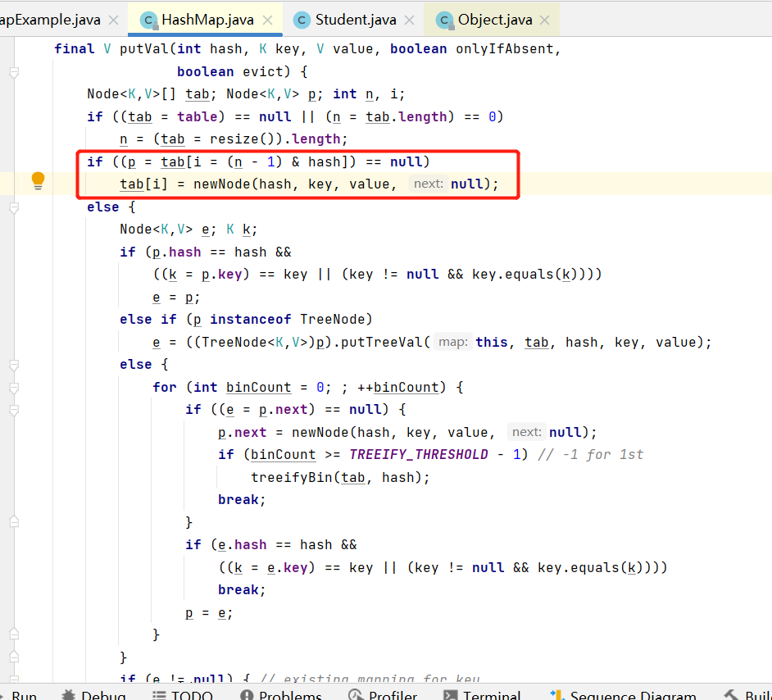The height and width of the screenshot is (700, 772).
Task: Click the '// -1 for 1st' comment
Action: tap(591, 454)
